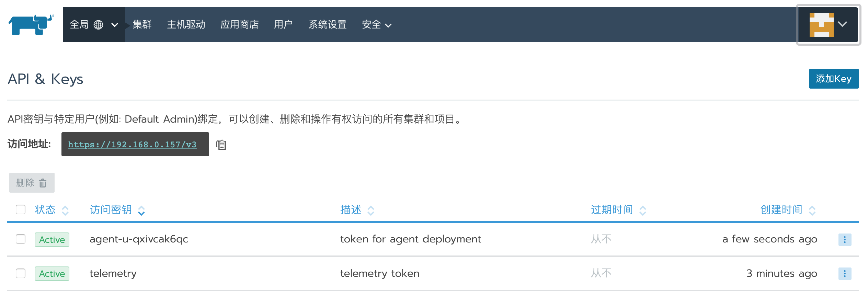Open the action menu for telemetry key

point(844,274)
